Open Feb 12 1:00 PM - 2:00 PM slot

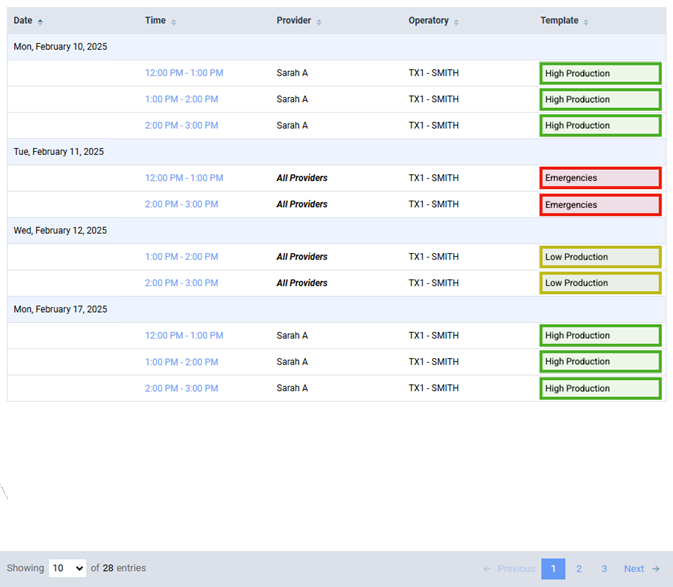(182, 257)
